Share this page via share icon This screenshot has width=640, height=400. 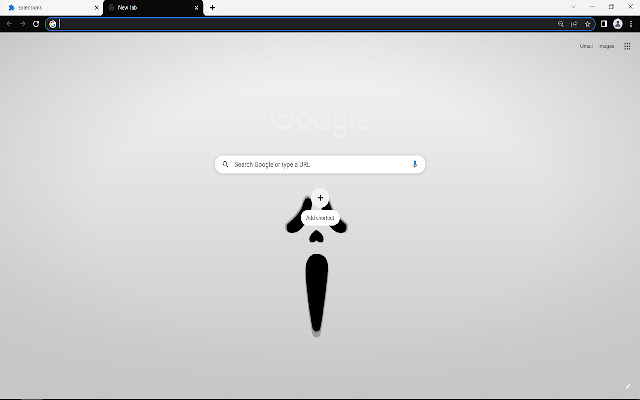(x=574, y=24)
